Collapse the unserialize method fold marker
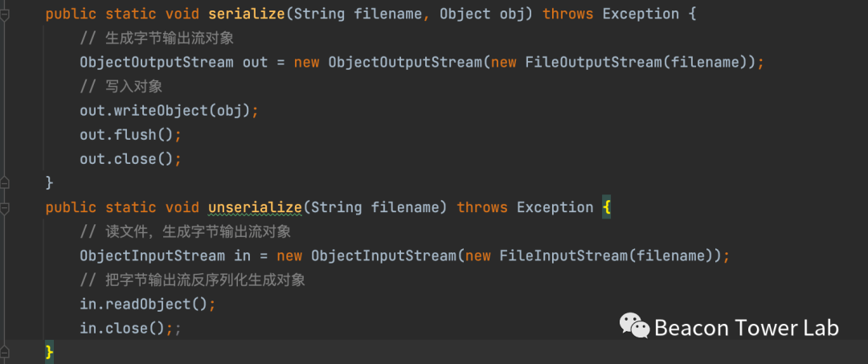Viewport: 868px width, 364px height. point(5,207)
